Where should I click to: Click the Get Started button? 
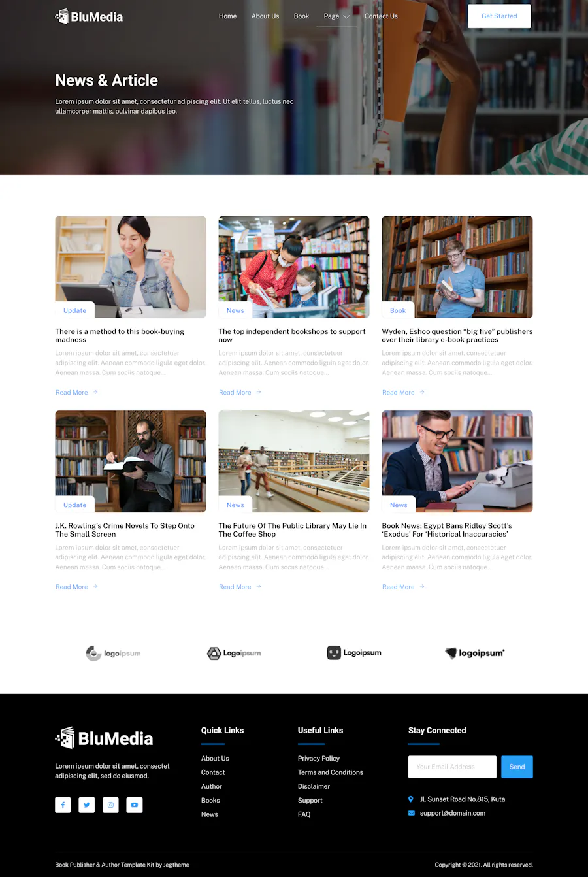499,16
